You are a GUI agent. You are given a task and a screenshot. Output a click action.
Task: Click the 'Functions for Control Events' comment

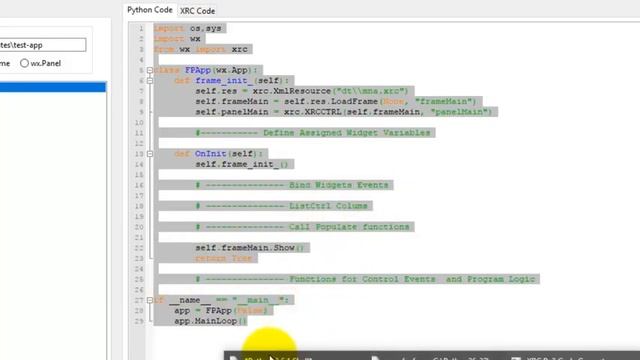(x=366, y=279)
